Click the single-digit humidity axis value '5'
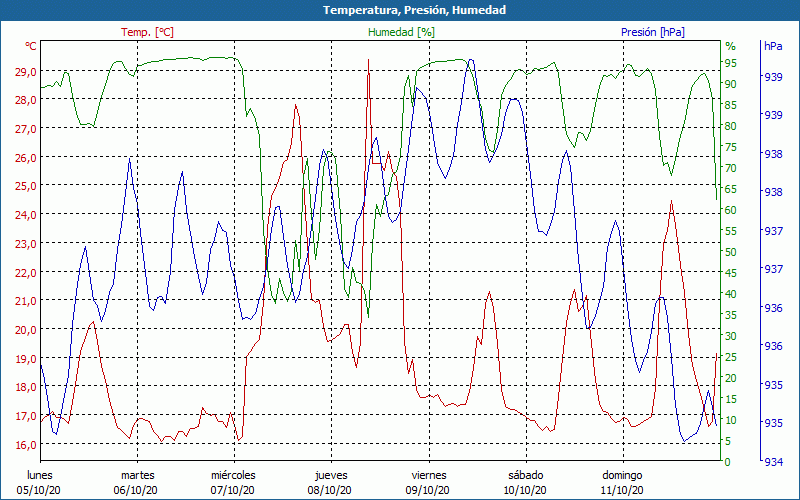The image size is (800, 500). (728, 441)
